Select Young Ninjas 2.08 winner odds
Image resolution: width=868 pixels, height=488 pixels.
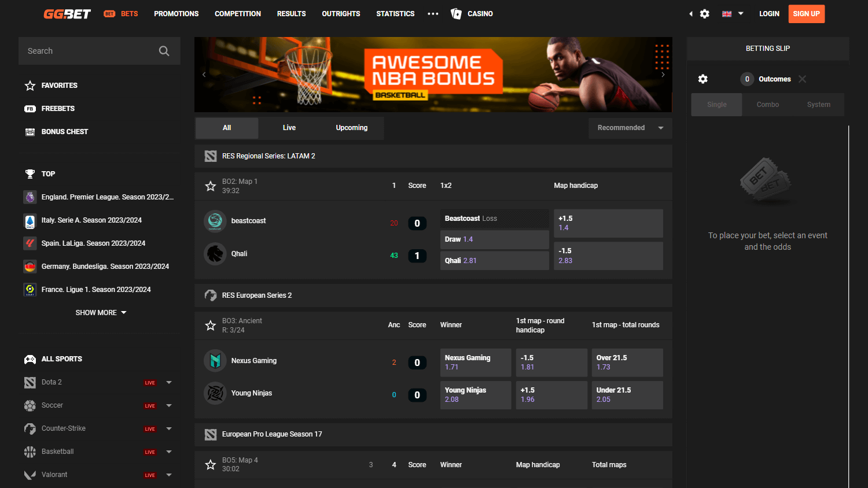(x=476, y=395)
